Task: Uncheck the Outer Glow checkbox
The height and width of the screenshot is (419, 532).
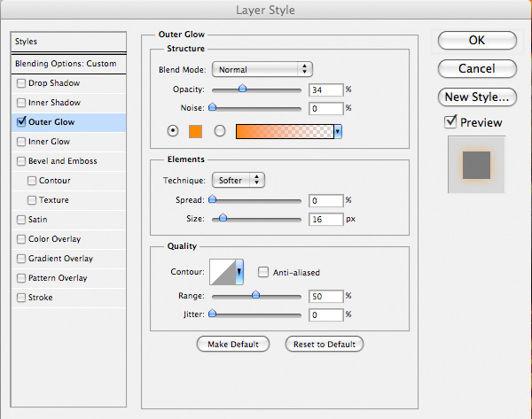Action: coord(21,121)
